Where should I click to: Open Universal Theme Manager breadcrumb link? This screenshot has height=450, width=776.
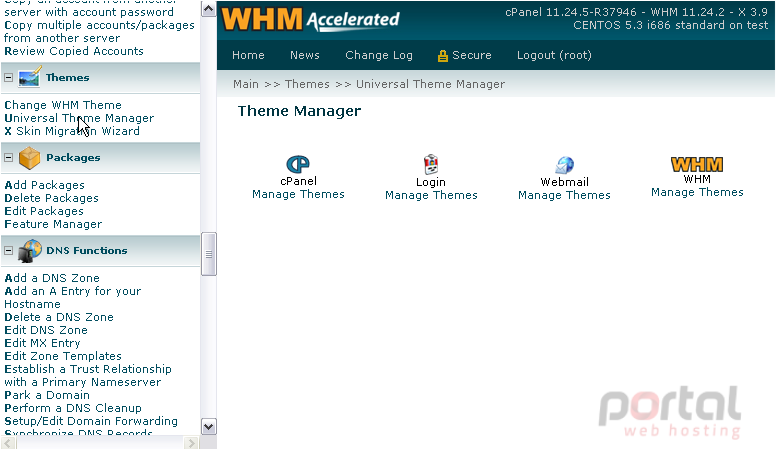[430, 84]
